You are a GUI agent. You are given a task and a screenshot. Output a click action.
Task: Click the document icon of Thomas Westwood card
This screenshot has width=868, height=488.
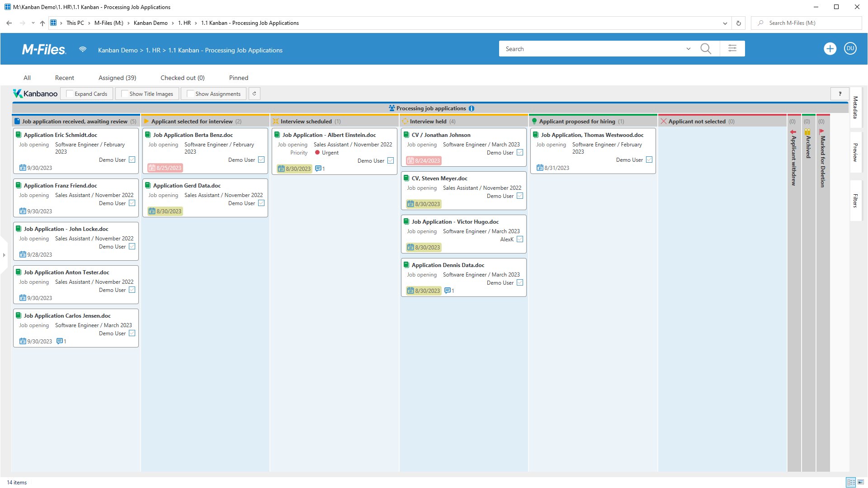click(x=536, y=135)
